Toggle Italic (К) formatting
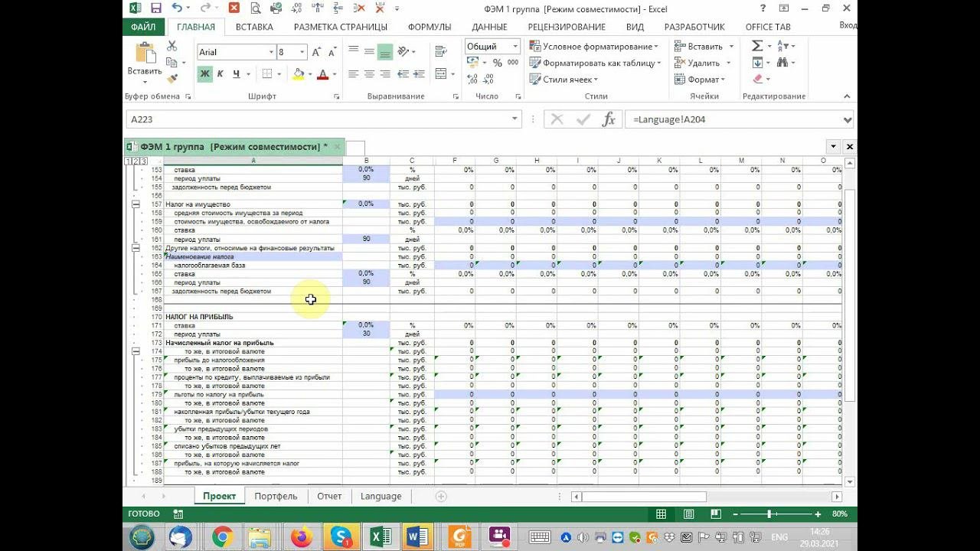The width and height of the screenshot is (980, 551). pos(220,74)
